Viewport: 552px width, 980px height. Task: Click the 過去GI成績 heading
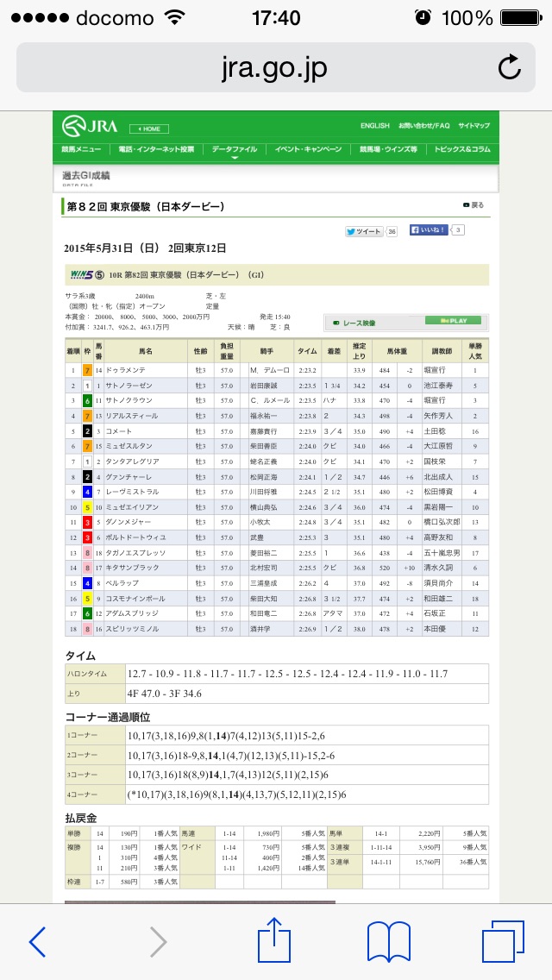click(x=86, y=176)
